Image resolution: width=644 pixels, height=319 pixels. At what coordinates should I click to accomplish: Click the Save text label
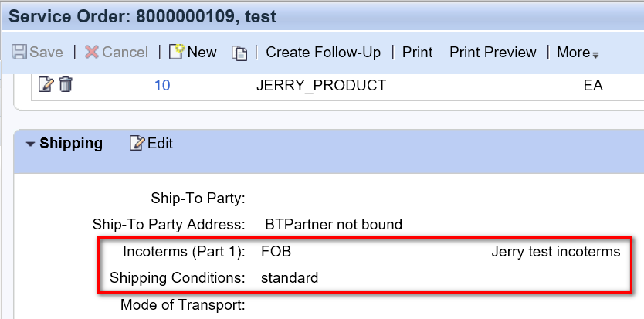coord(46,53)
